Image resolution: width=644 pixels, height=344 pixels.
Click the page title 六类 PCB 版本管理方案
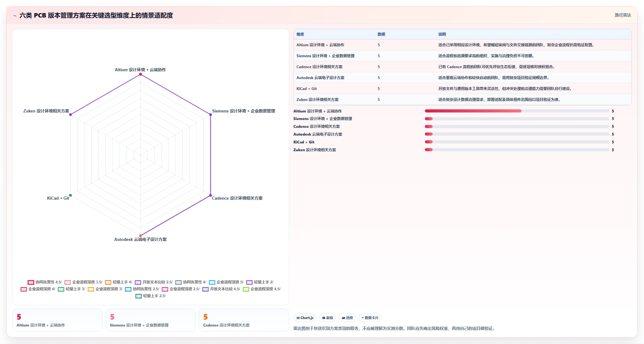coord(96,15)
